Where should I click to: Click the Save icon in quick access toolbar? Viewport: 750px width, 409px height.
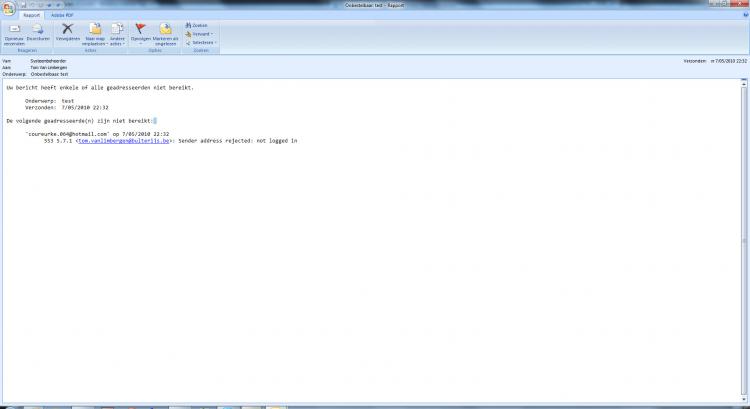coord(23,5)
